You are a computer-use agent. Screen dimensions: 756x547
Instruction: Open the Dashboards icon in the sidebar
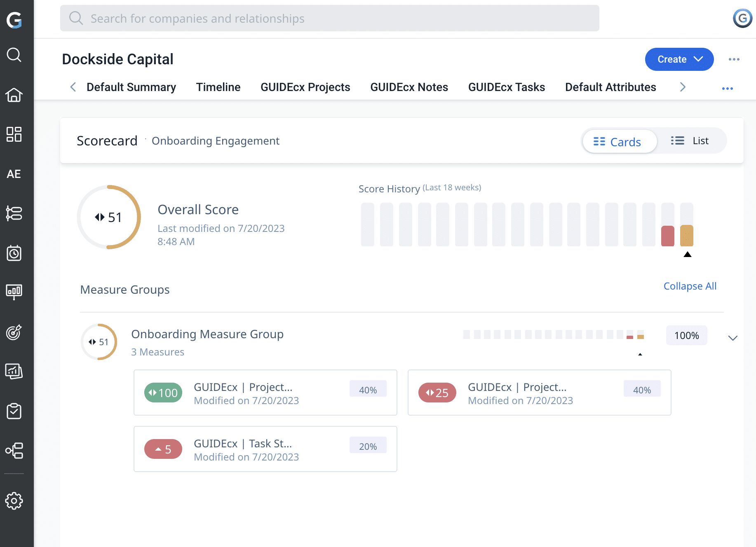(x=14, y=134)
